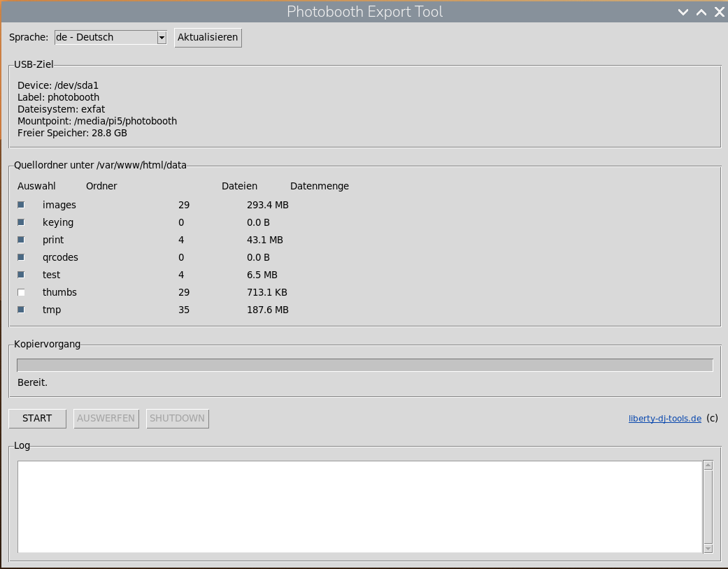Uncheck the tmp folder checkbox
Viewport: 728px width, 569px height.
coord(21,310)
